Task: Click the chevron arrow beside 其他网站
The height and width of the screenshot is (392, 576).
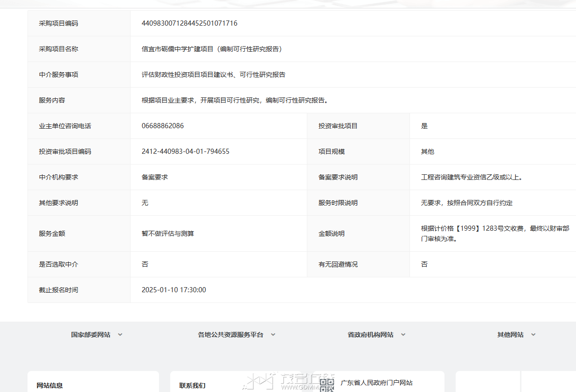Action: [x=534, y=335]
